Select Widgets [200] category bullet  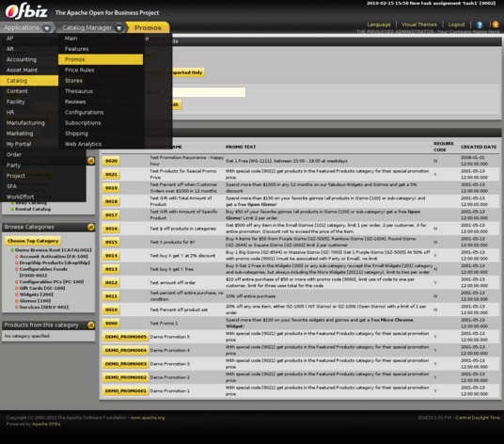click(17, 294)
